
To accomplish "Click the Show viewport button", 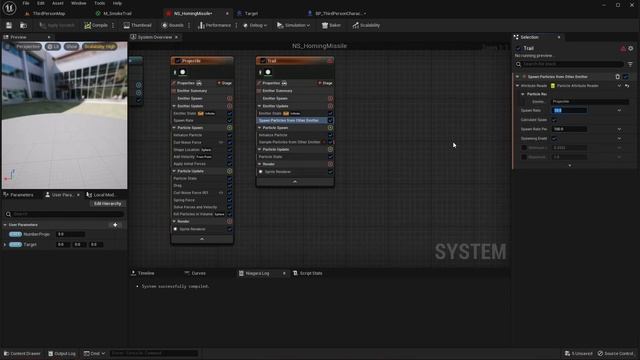I will 71,47.
